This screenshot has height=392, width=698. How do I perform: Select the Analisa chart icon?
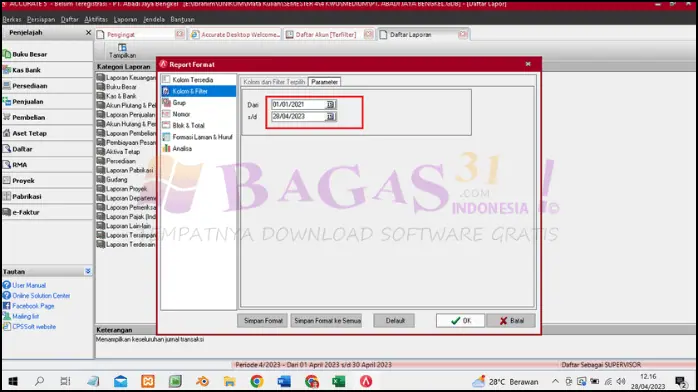pyautogui.click(x=166, y=149)
